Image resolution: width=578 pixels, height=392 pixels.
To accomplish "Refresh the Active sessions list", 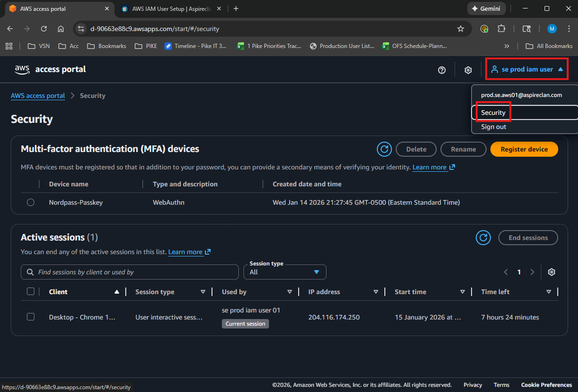I will coord(483,238).
